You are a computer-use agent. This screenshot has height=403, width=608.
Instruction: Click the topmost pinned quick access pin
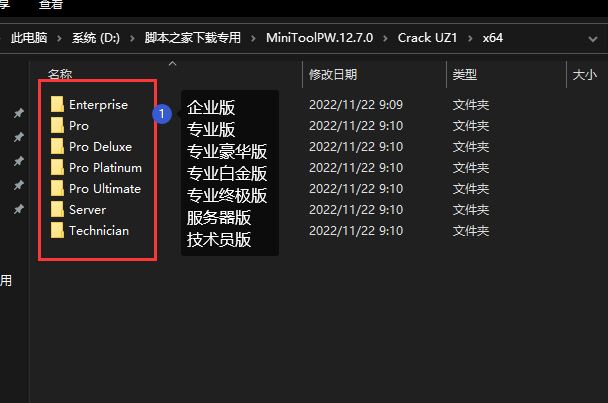pyautogui.click(x=18, y=113)
